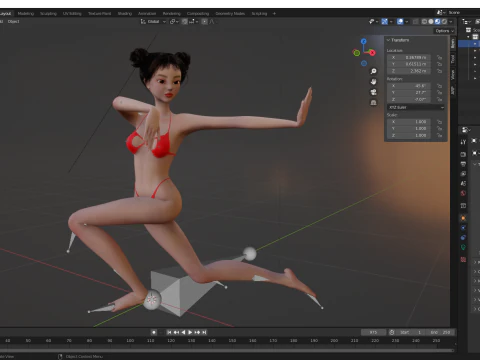Switch to the Shading workspace tab
Viewport: 480px width, 360px height.
(125, 14)
